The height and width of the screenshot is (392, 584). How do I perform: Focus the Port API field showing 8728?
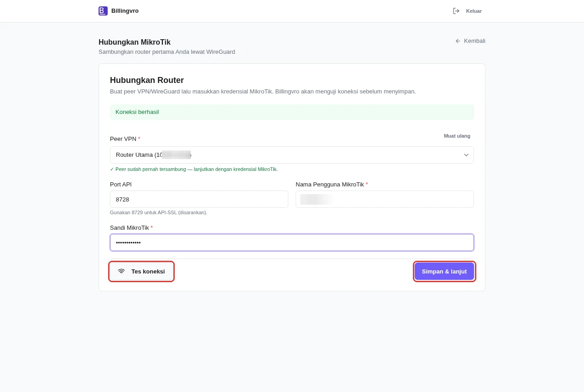199,199
